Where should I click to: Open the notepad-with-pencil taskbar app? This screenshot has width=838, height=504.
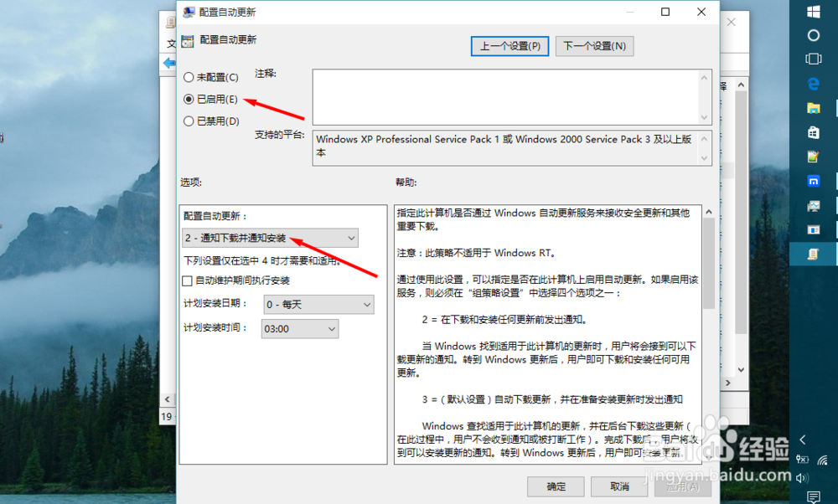point(814,157)
